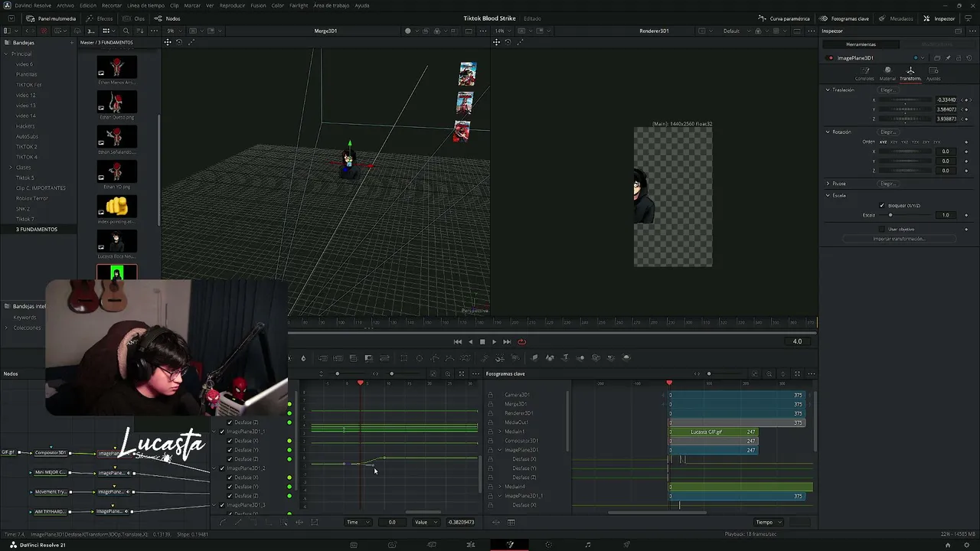Click Importar transformación button

(900, 239)
